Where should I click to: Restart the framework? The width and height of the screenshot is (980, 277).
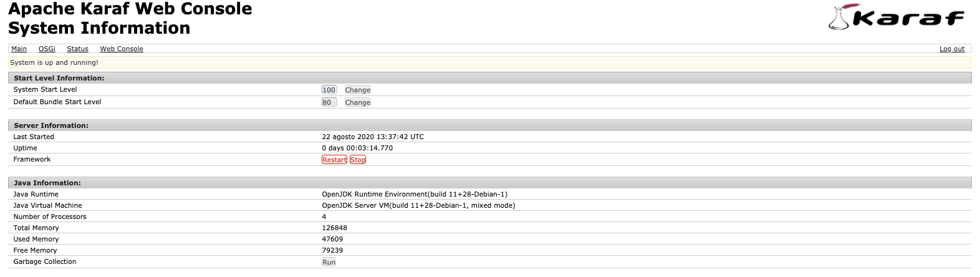[x=334, y=160]
